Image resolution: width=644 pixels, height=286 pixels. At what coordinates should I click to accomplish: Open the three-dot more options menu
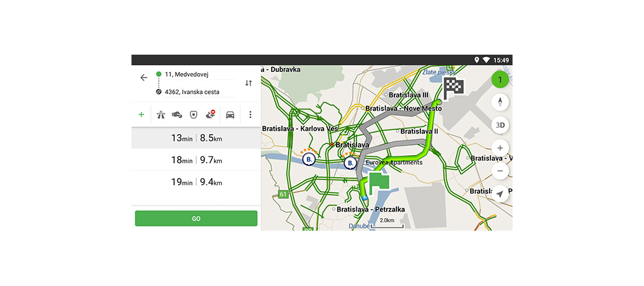pos(250,115)
